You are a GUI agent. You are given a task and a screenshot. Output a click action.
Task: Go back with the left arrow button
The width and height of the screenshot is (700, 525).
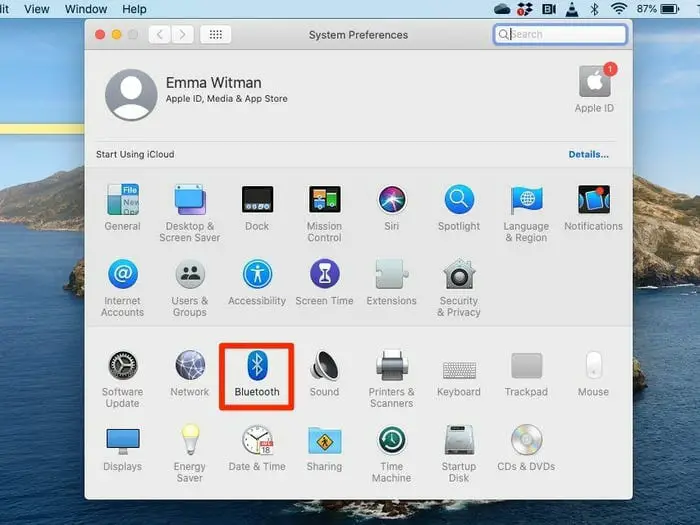159,34
